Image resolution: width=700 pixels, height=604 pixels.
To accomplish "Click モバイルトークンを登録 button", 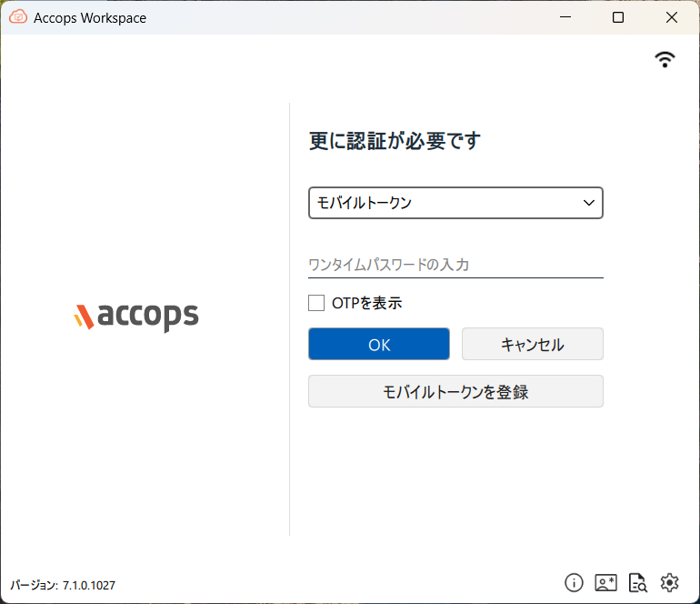I will click(x=455, y=391).
